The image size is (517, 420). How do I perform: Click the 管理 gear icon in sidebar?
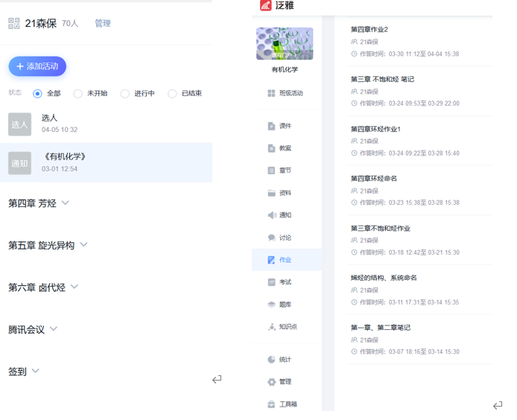pyautogui.click(x=271, y=382)
